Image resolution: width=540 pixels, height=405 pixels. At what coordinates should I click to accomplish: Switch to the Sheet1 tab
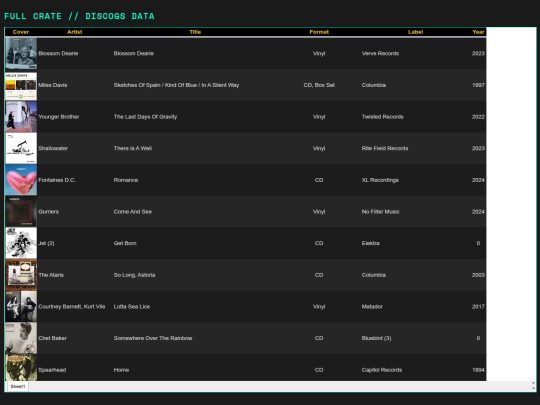[18, 386]
